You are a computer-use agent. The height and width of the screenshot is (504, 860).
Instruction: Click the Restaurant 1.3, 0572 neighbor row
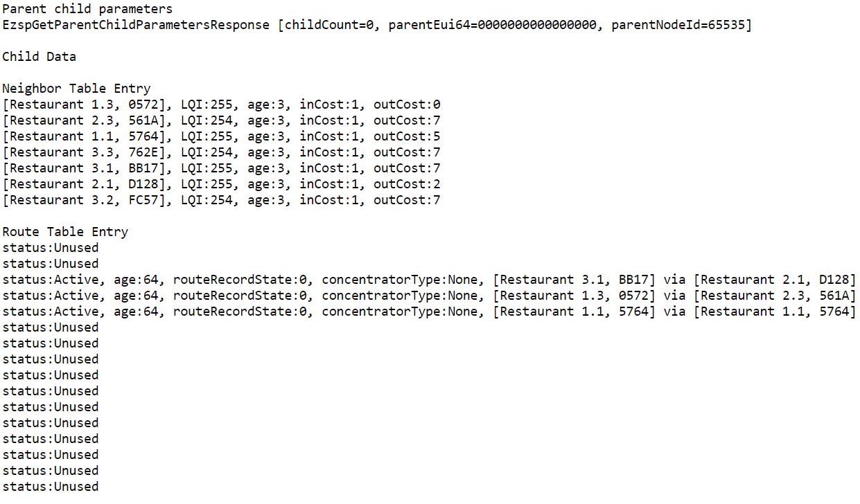coord(222,105)
